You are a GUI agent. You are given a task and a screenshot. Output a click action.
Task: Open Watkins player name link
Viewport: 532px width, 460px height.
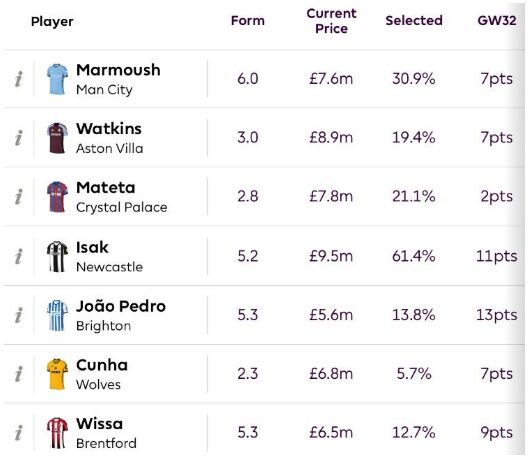pyautogui.click(x=109, y=129)
